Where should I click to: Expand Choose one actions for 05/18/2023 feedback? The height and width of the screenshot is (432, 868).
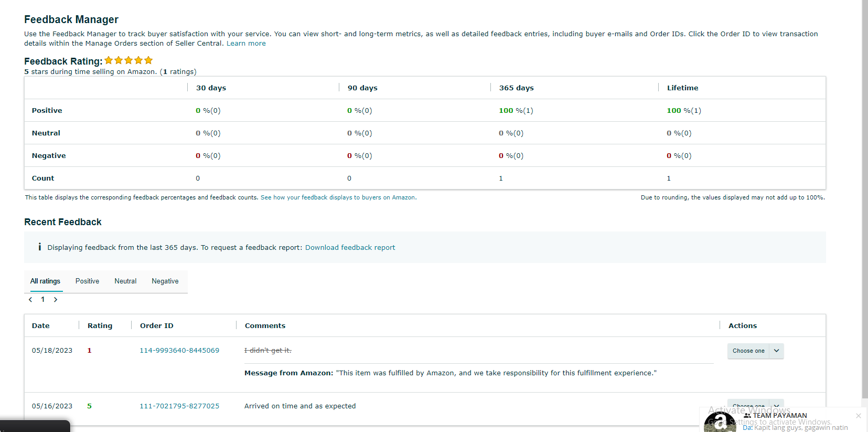[755, 351]
